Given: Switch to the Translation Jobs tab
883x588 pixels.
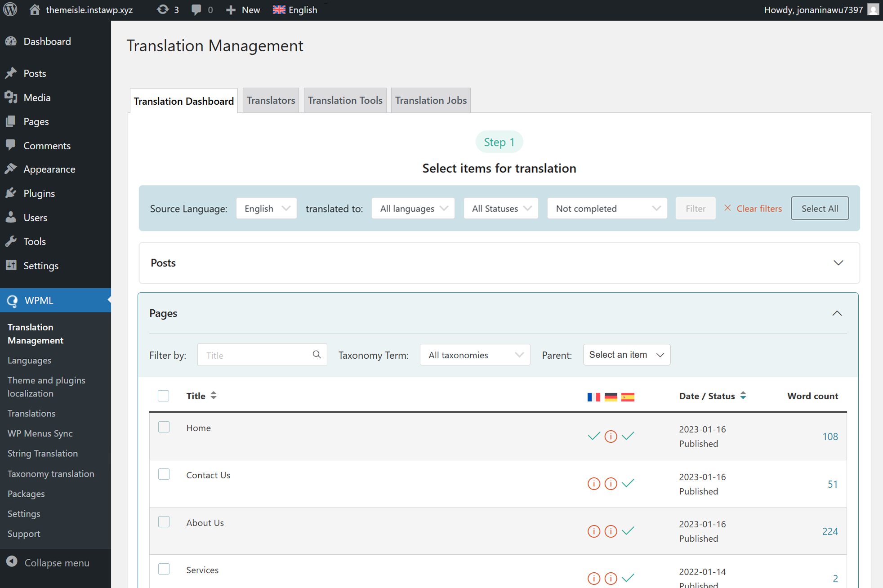Looking at the screenshot, I should point(430,100).
